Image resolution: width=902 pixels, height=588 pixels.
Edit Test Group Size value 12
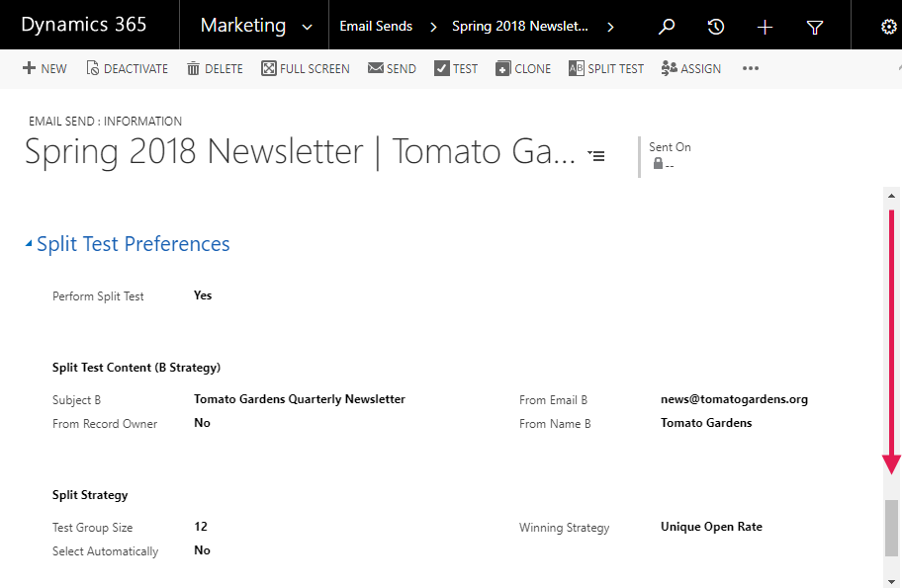pyautogui.click(x=201, y=527)
